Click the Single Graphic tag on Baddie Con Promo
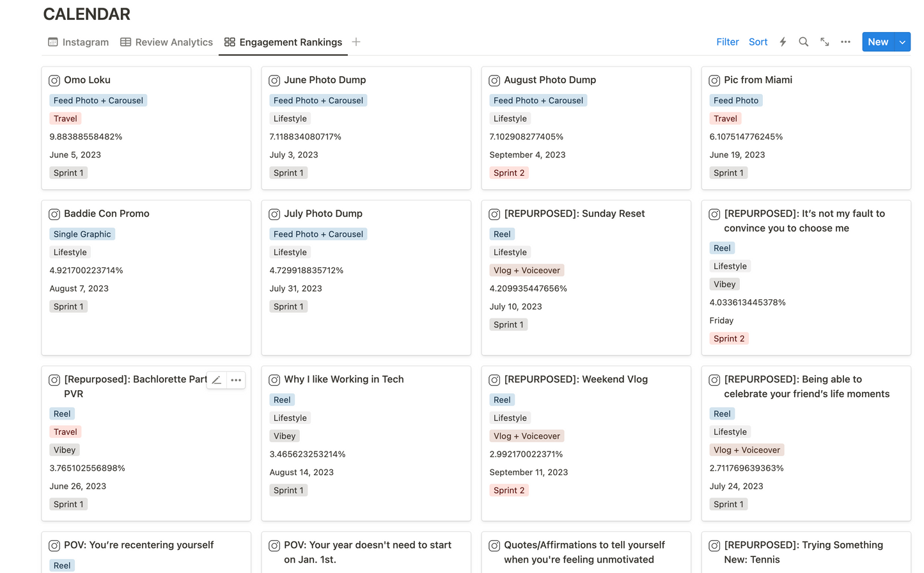 [82, 234]
